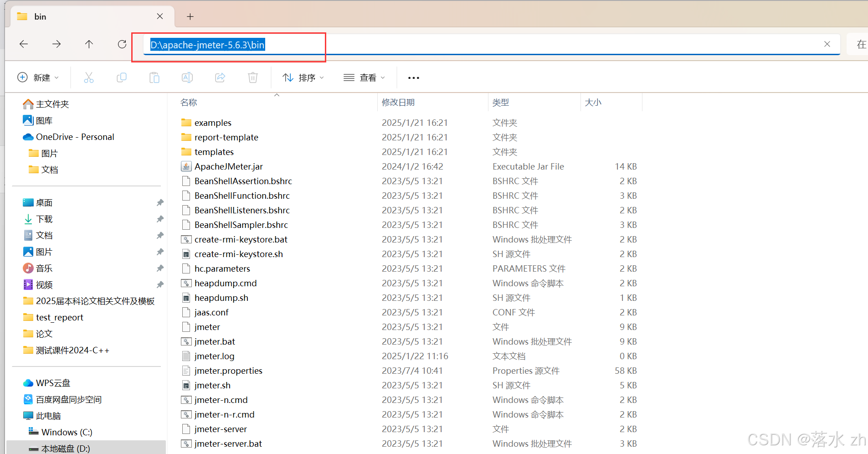
Task: Select jmeter.log file icon
Action: [x=186, y=356]
